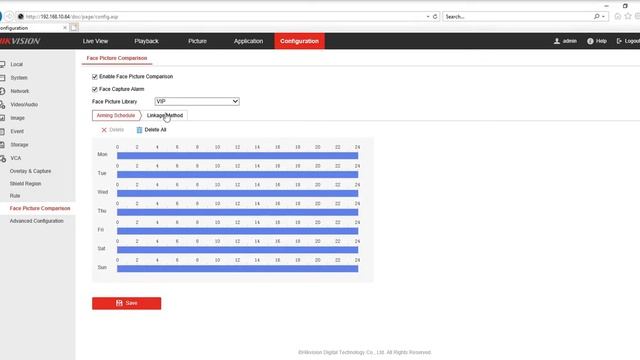Screen dimensions: 640x360
Task: Expand search provider dropdown arrow
Action: pyautogui.click(x=603, y=17)
